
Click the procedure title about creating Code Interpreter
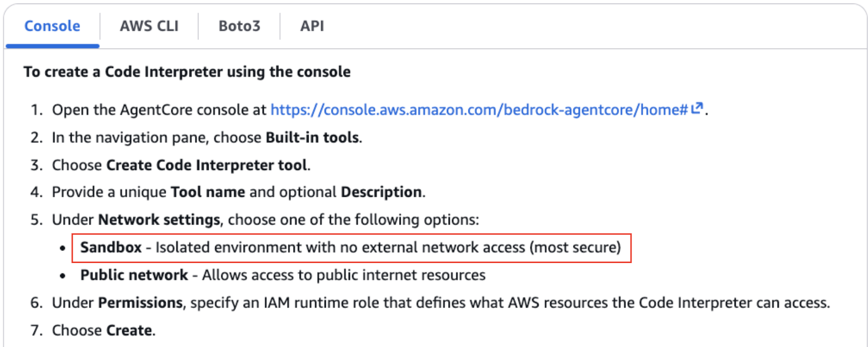pyautogui.click(x=186, y=71)
